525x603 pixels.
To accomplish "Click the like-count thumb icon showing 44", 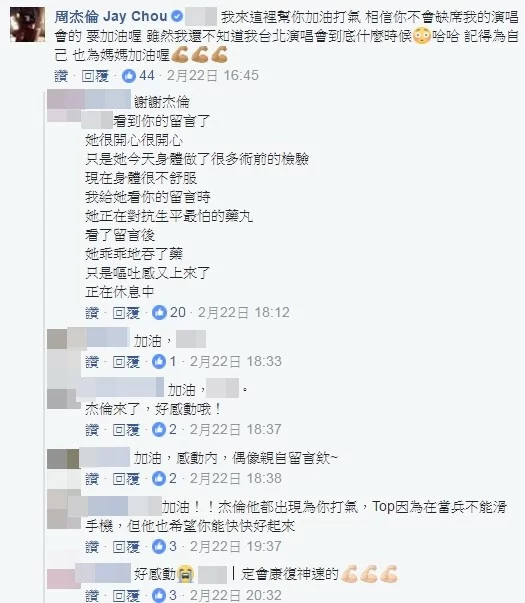I will [x=129, y=76].
